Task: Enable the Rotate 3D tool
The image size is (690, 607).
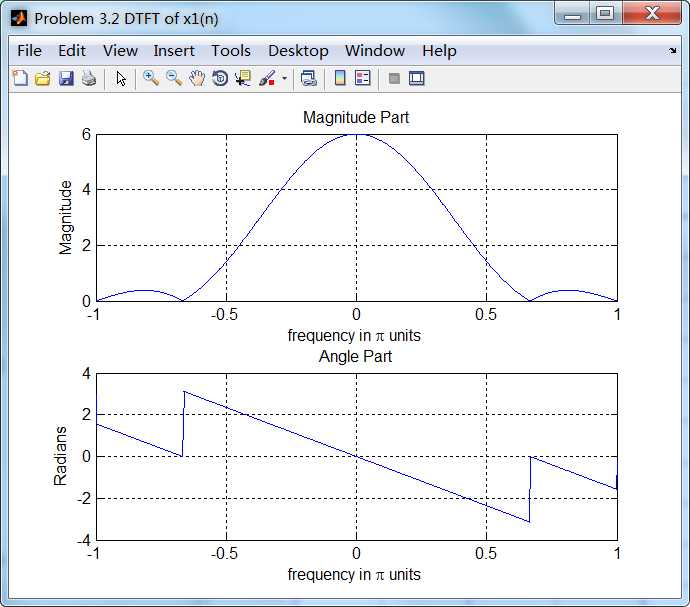Action: (x=220, y=78)
